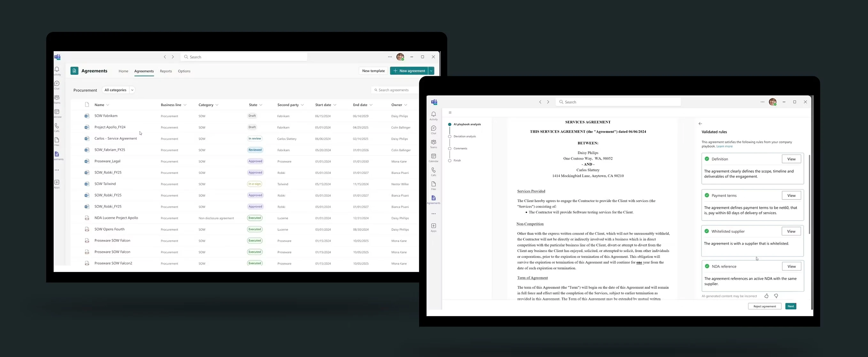The height and width of the screenshot is (357, 868).
Task: Give thumbs down on AI-generated content
Action: (x=776, y=296)
